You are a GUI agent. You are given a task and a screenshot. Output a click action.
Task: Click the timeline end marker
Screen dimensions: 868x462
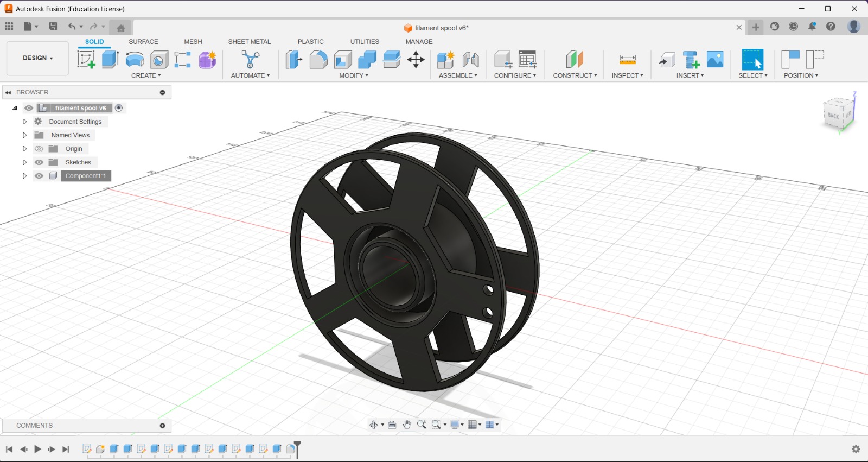click(297, 450)
